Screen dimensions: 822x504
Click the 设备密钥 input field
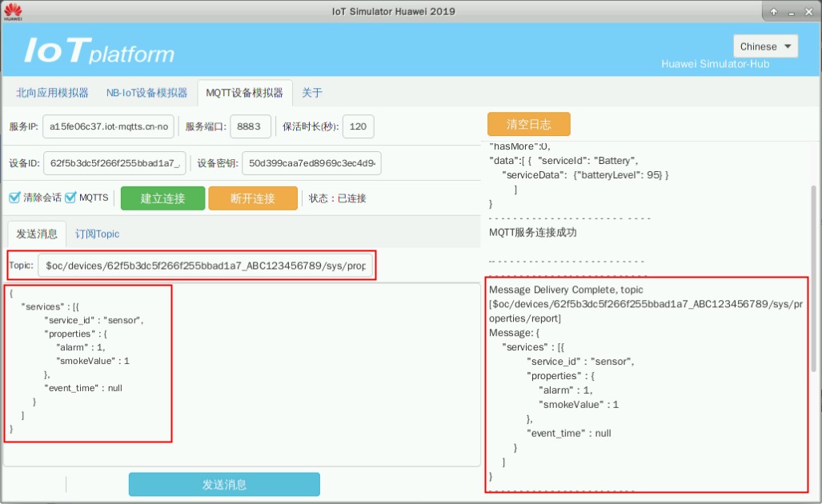pyautogui.click(x=313, y=163)
